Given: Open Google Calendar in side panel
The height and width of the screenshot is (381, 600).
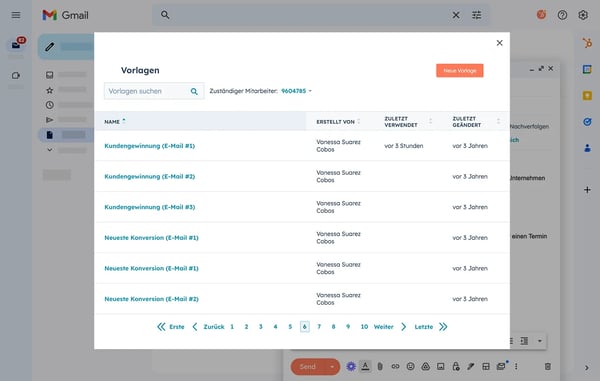Looking at the screenshot, I should (x=587, y=69).
